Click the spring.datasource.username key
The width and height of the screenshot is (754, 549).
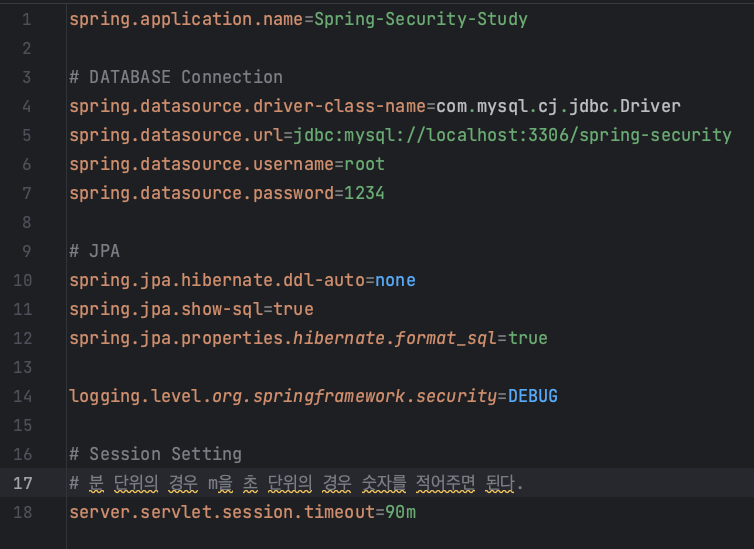(x=201, y=164)
